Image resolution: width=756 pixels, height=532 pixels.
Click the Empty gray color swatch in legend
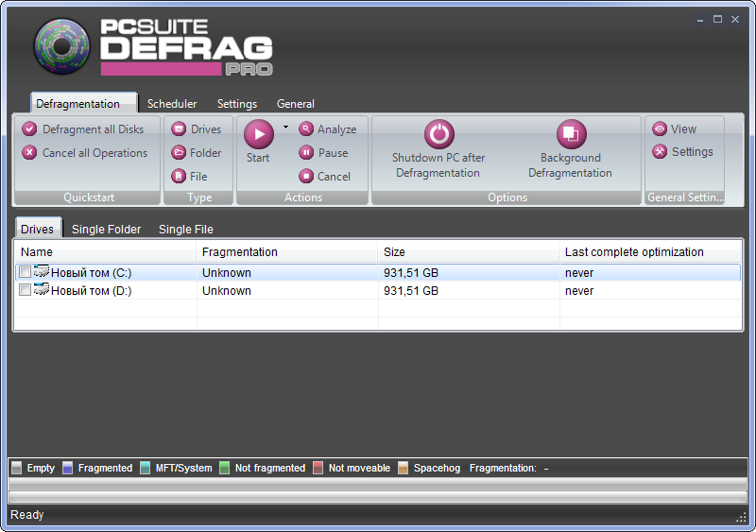17,468
